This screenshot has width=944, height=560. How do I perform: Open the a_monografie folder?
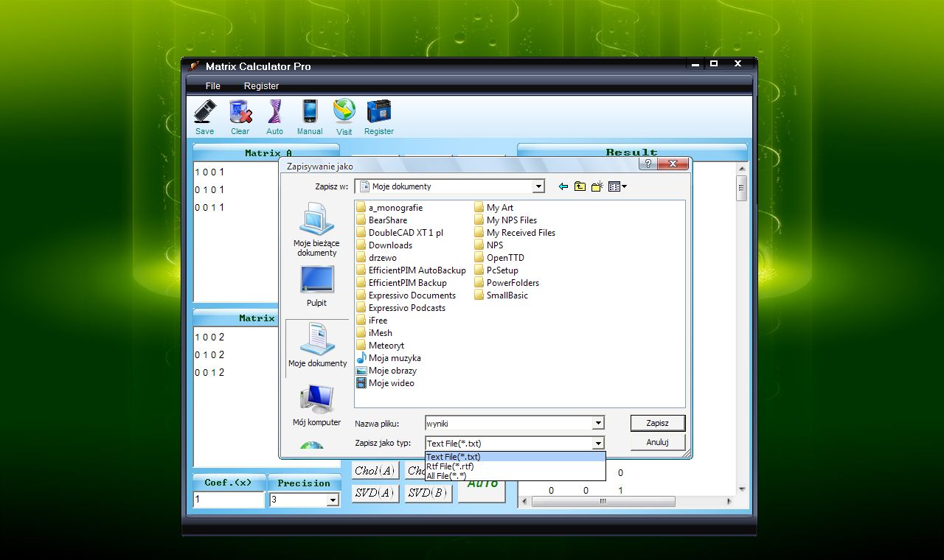[x=389, y=208]
